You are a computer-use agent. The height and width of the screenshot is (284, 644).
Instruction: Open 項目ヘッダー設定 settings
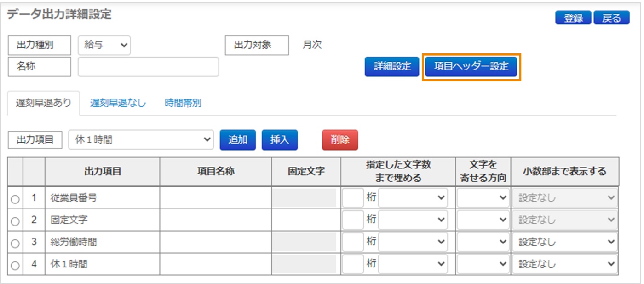(471, 66)
